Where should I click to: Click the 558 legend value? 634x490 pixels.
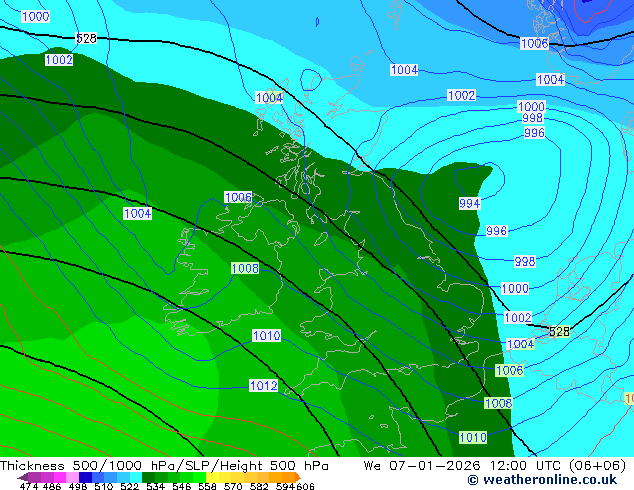(207, 486)
